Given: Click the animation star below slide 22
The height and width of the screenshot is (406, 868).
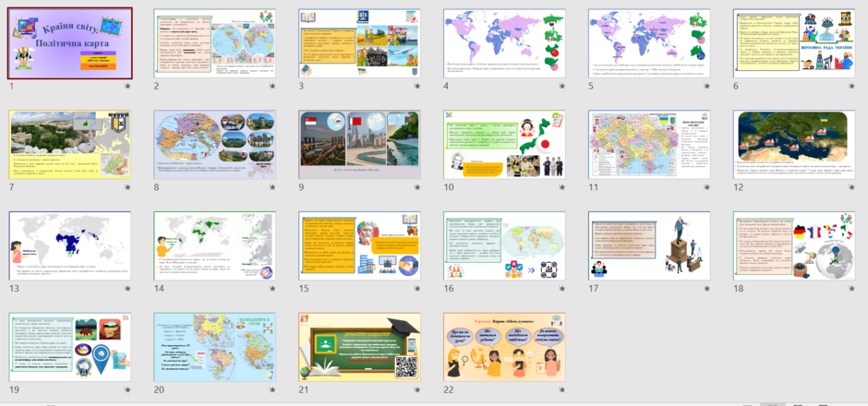Looking at the screenshot, I should pyautogui.click(x=561, y=389).
